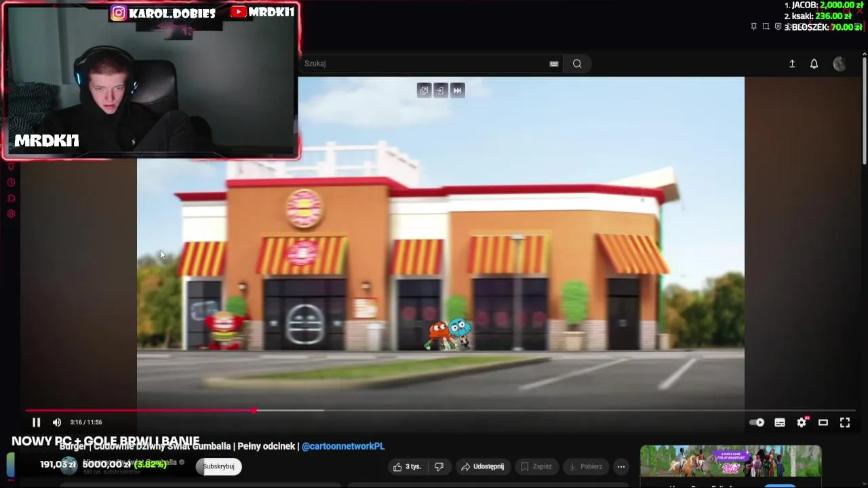Screen dimensions: 868x488
Task: Skip to next with the overlay fast-forward icon
Action: pyautogui.click(x=457, y=90)
